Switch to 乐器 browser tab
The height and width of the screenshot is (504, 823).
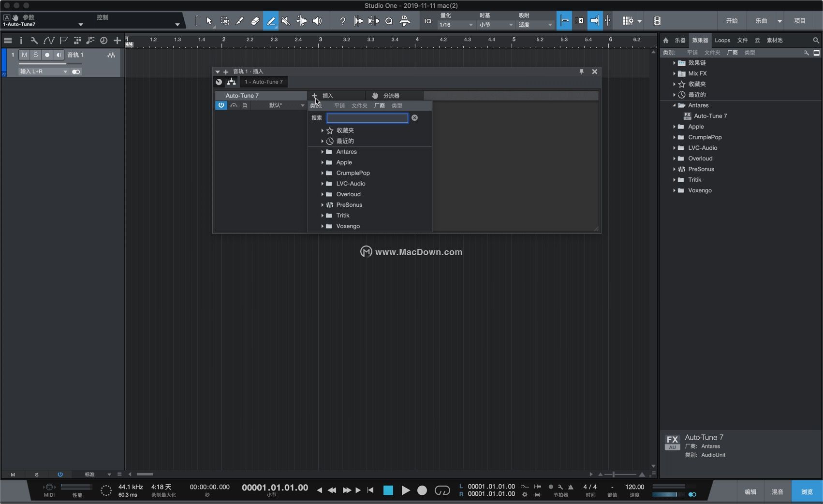(x=680, y=40)
